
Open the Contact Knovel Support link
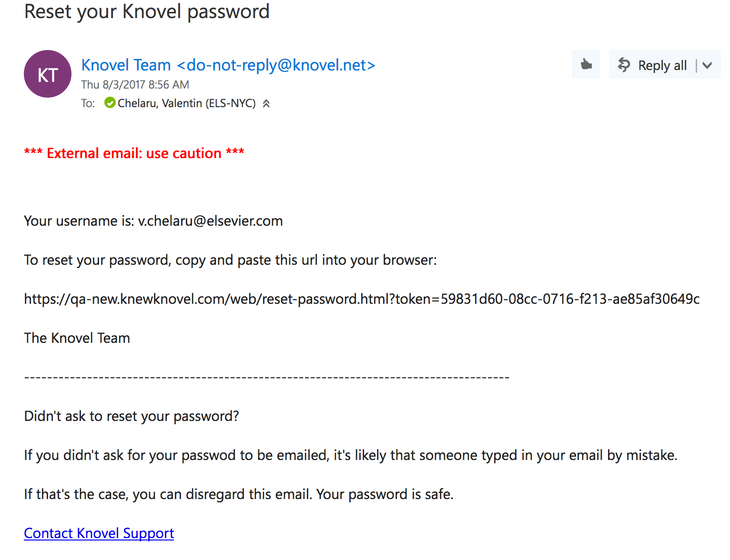click(99, 533)
